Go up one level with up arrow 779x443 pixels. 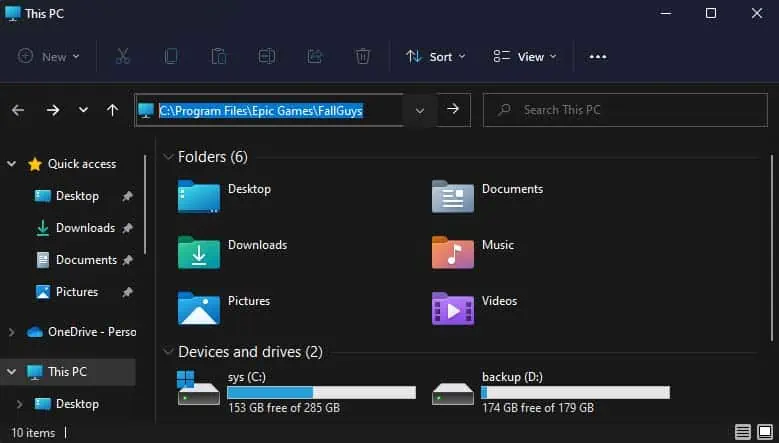pos(113,110)
